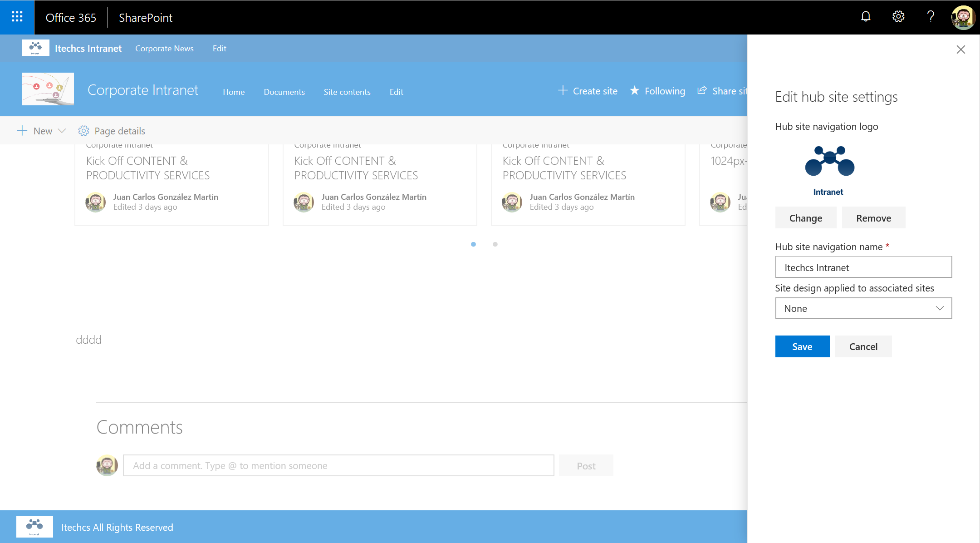Image resolution: width=980 pixels, height=543 pixels.
Task: Open the site design dropdown showing None
Action: coord(863,308)
